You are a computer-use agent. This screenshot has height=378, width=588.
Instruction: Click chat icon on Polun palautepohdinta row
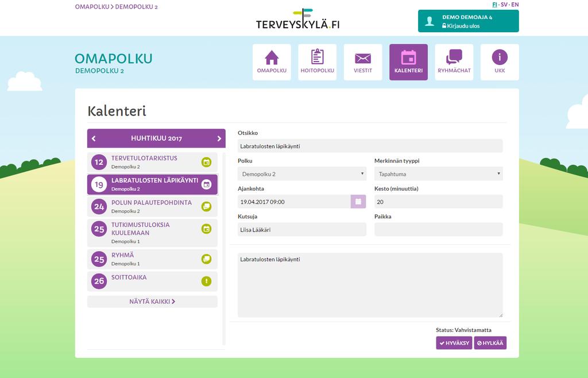[206, 206]
